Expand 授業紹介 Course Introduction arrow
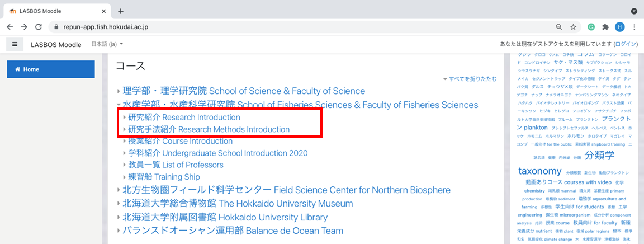The height and width of the screenshot is (244, 644). [x=125, y=141]
